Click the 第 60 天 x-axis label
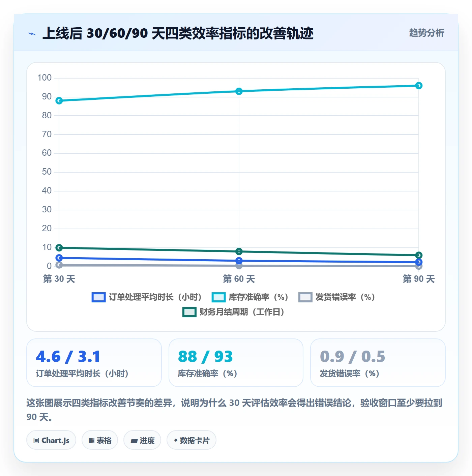This screenshot has height=476, width=472. pos(239,279)
